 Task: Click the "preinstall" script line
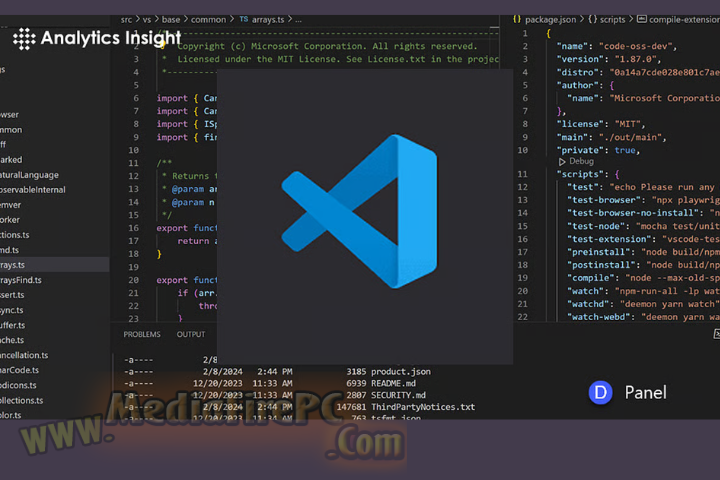(643, 252)
